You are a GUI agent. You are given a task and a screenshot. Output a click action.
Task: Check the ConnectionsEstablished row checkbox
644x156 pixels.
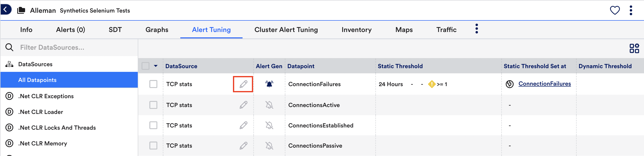coord(153,125)
